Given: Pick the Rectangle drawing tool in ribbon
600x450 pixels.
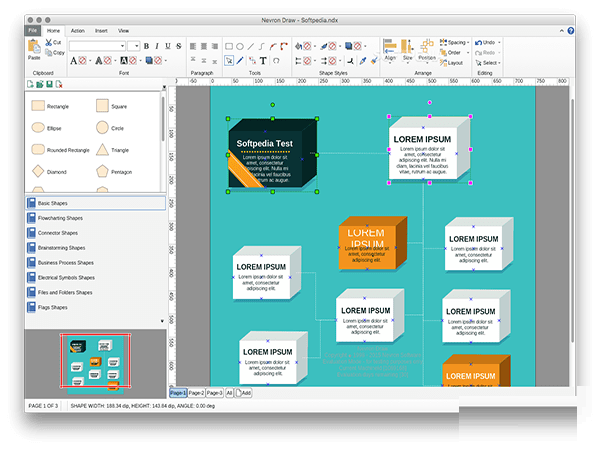Looking at the screenshot, I should [228, 45].
